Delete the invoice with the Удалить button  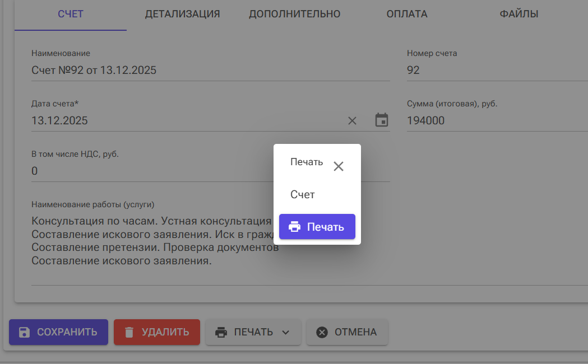(157, 332)
